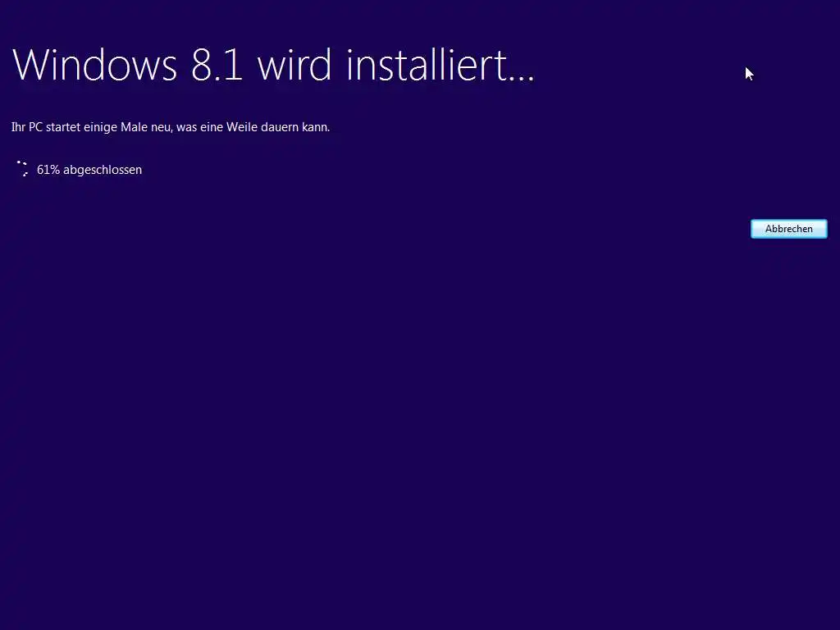Click the word "einige" in the message
The height and width of the screenshot is (630, 840).
[100, 127]
